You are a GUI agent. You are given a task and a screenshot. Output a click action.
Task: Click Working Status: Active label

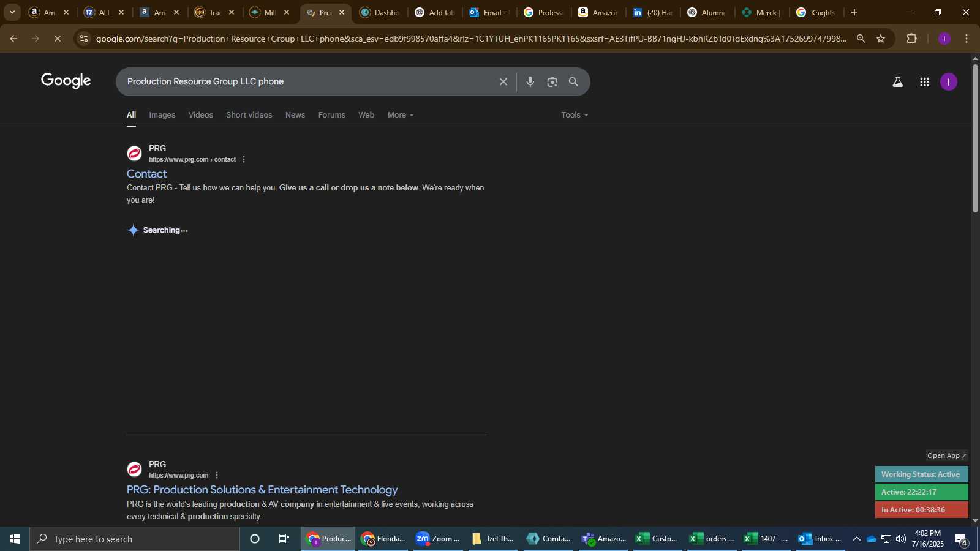[921, 474]
